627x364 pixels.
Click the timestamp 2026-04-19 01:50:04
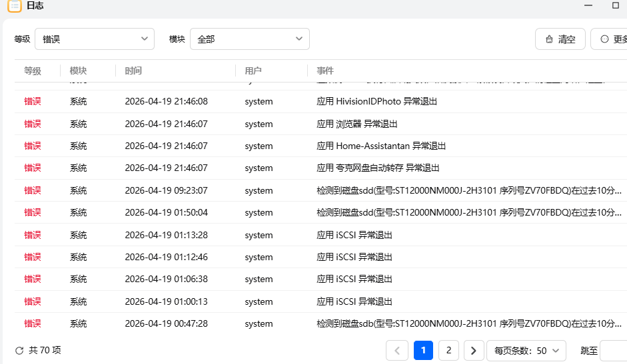coord(167,212)
